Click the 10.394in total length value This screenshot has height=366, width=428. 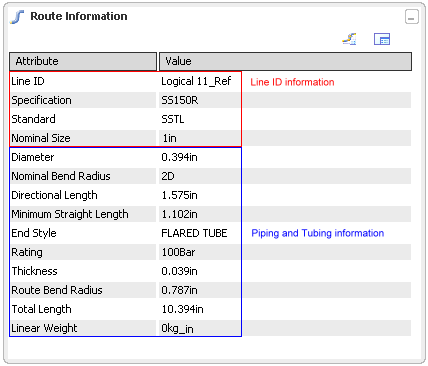pyautogui.click(x=182, y=309)
